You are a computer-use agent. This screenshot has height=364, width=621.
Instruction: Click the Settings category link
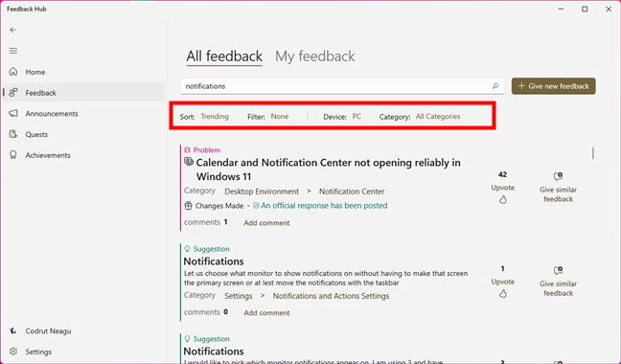(238, 296)
